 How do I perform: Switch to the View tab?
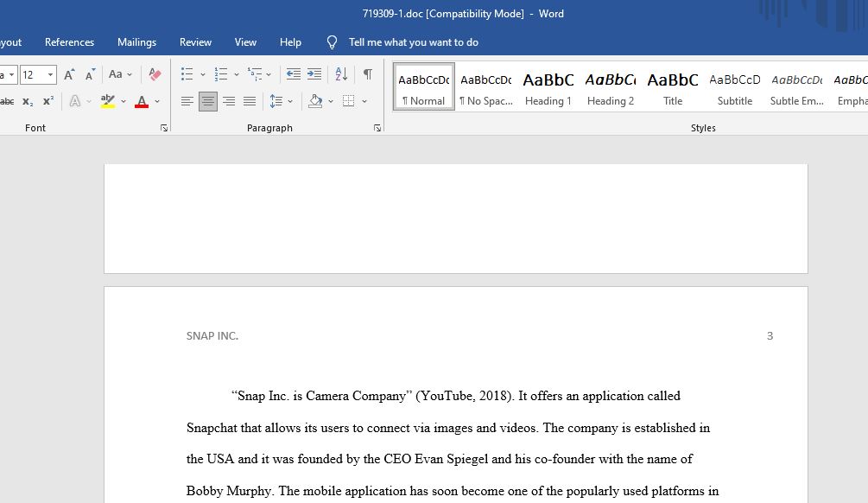point(245,42)
